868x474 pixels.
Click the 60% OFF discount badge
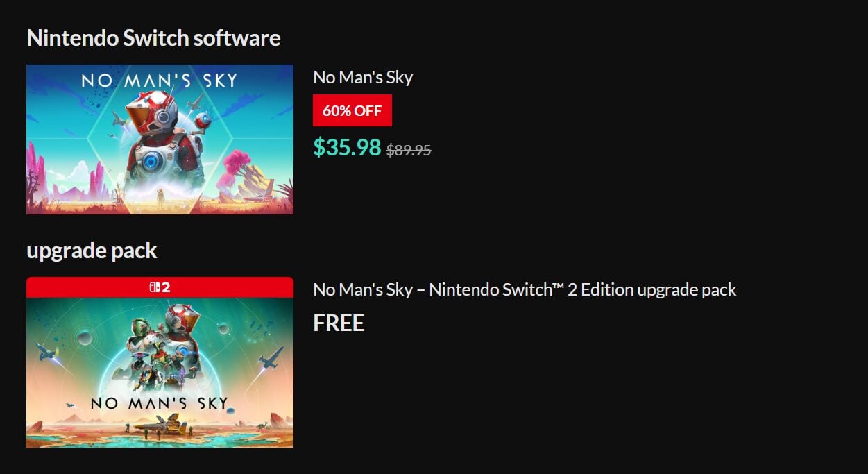[x=352, y=111]
